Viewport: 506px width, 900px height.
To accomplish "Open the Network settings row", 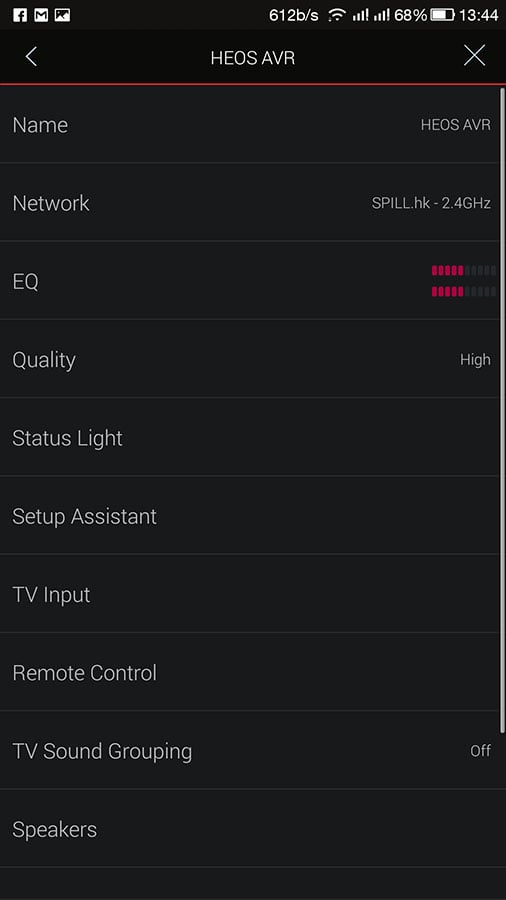I will tap(250, 202).
